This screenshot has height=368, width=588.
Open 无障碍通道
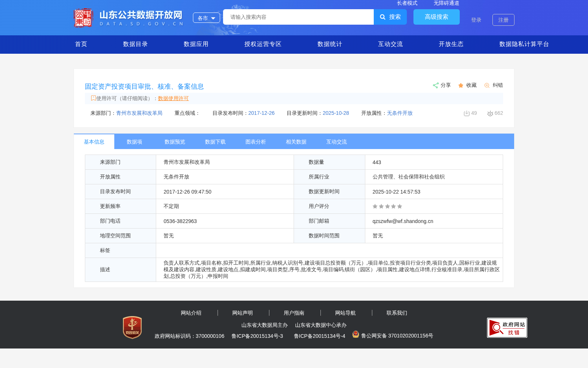[x=447, y=3]
